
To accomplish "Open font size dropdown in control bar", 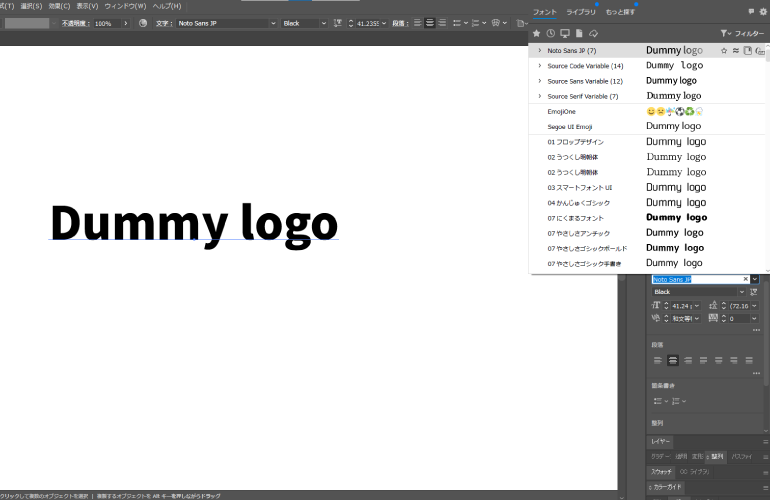I will (x=384, y=23).
